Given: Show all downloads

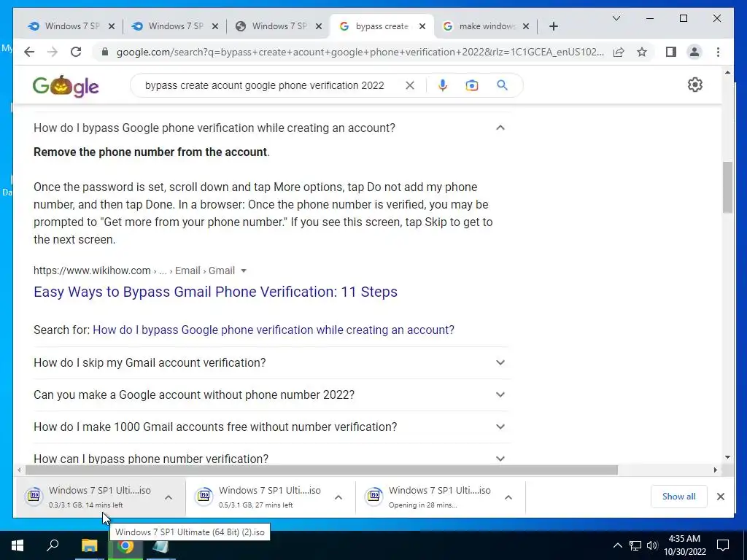Looking at the screenshot, I should pos(679,496).
